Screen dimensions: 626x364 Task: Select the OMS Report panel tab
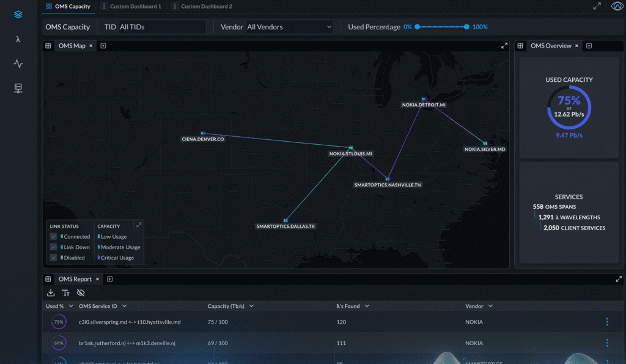[75, 279]
